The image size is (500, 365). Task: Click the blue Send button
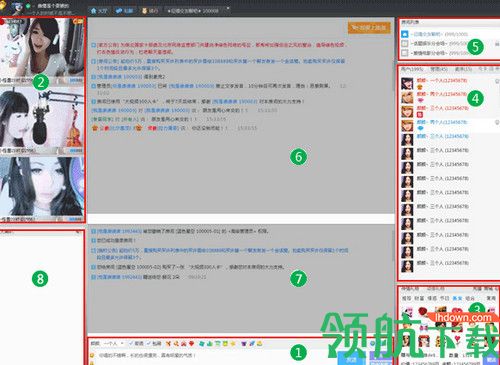351,359
